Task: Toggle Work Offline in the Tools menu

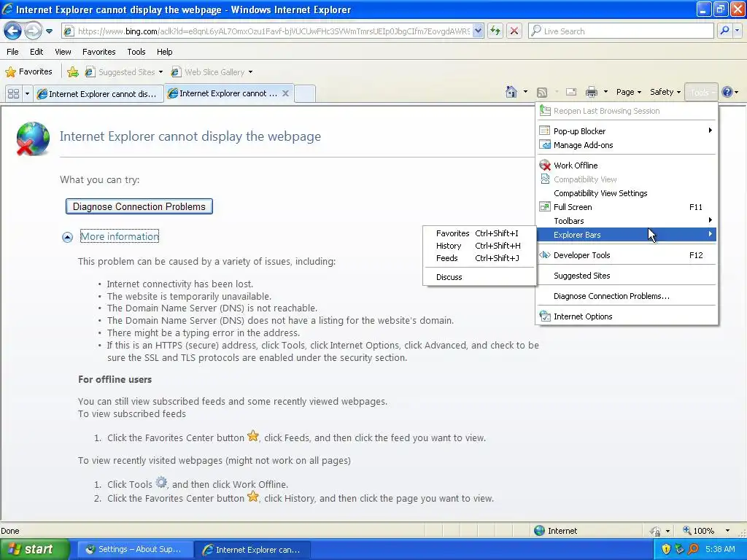Action: [x=627, y=166]
